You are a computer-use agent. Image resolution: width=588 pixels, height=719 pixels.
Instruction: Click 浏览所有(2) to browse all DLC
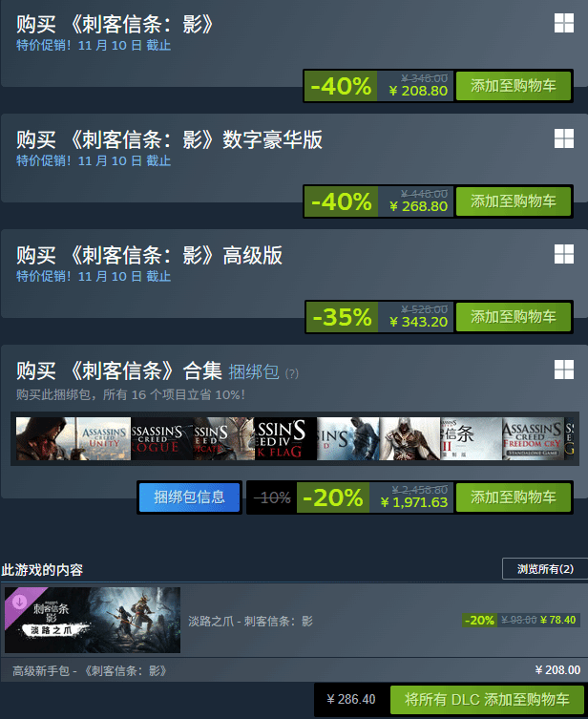(545, 569)
